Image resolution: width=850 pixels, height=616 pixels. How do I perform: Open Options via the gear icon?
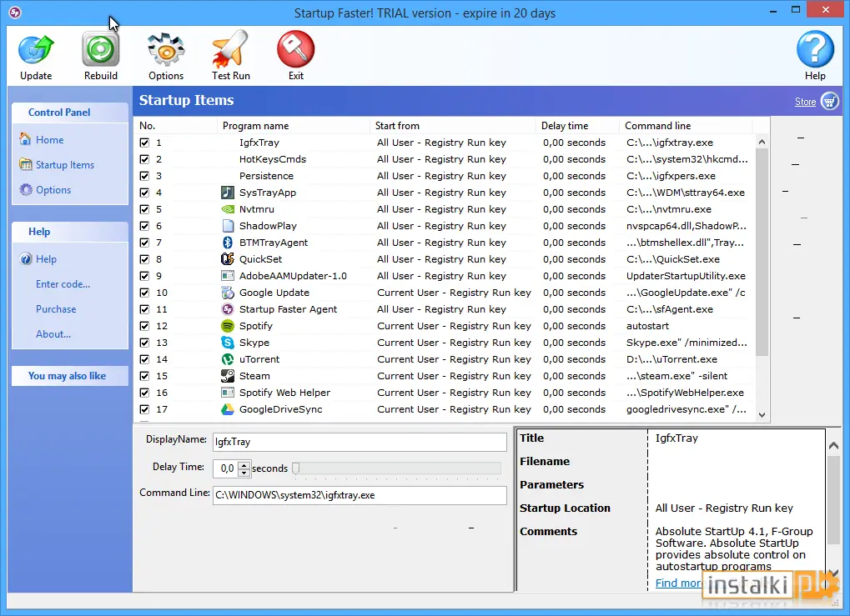point(166,50)
